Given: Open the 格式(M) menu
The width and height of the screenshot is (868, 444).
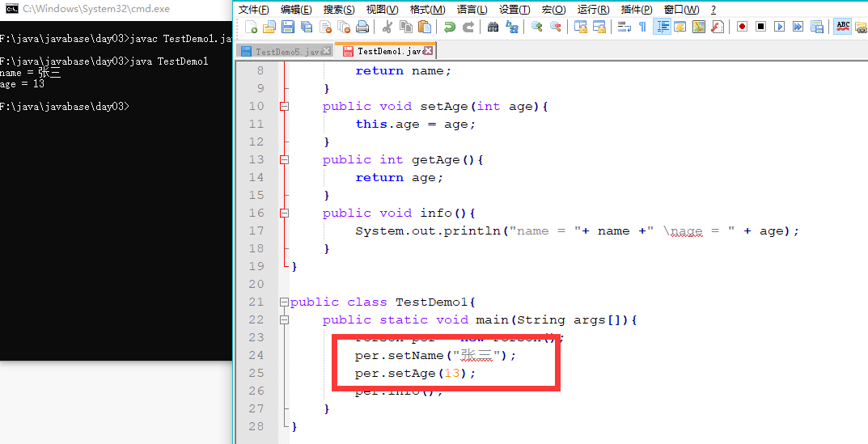Looking at the screenshot, I should point(427,10).
